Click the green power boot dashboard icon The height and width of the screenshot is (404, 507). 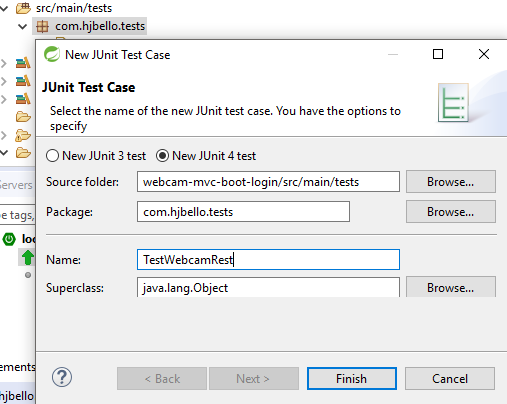(x=9, y=239)
